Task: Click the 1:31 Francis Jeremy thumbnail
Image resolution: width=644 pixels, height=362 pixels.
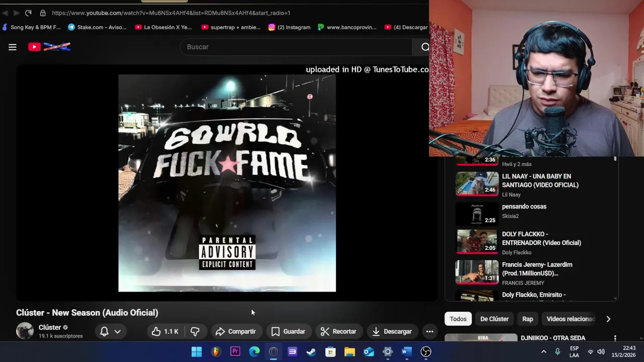Action: (477, 272)
